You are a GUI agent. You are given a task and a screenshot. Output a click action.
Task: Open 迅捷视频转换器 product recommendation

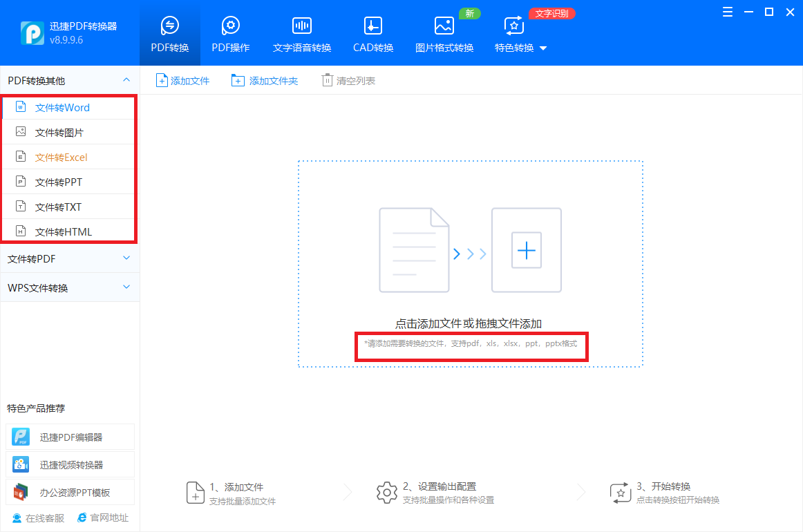70,464
